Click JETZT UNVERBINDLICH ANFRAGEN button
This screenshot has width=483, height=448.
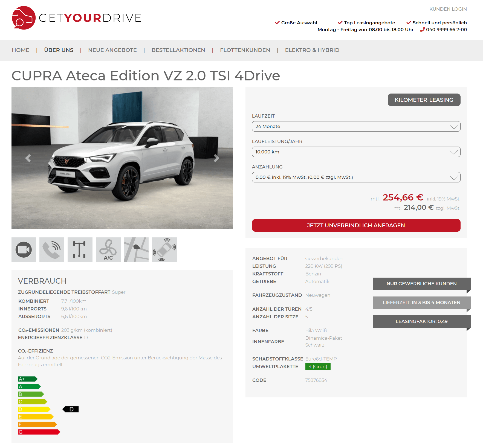point(356,225)
